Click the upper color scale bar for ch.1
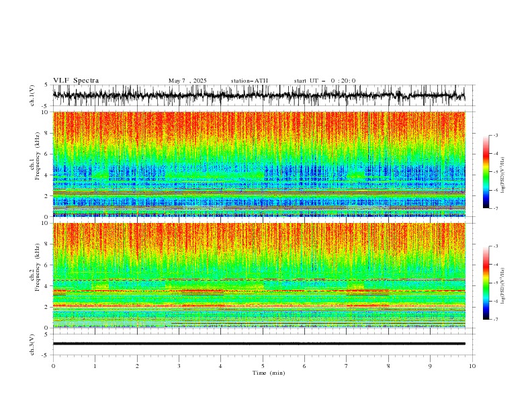Screen dimensions: 532x411 (x=486, y=172)
